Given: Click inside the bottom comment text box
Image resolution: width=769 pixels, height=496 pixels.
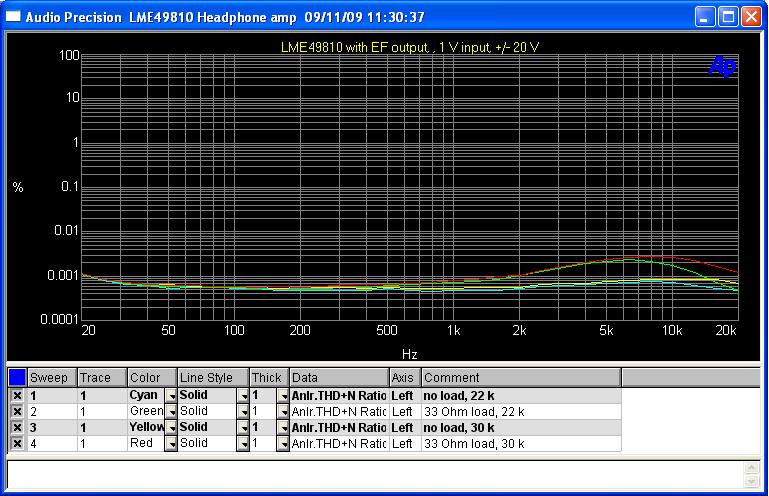Looking at the screenshot, I should coord(376,474).
